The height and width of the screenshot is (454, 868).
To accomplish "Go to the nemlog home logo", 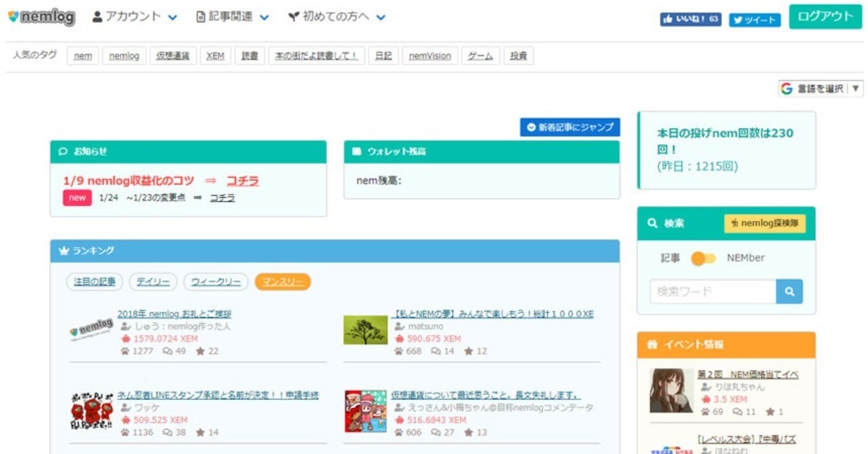I will (x=41, y=18).
